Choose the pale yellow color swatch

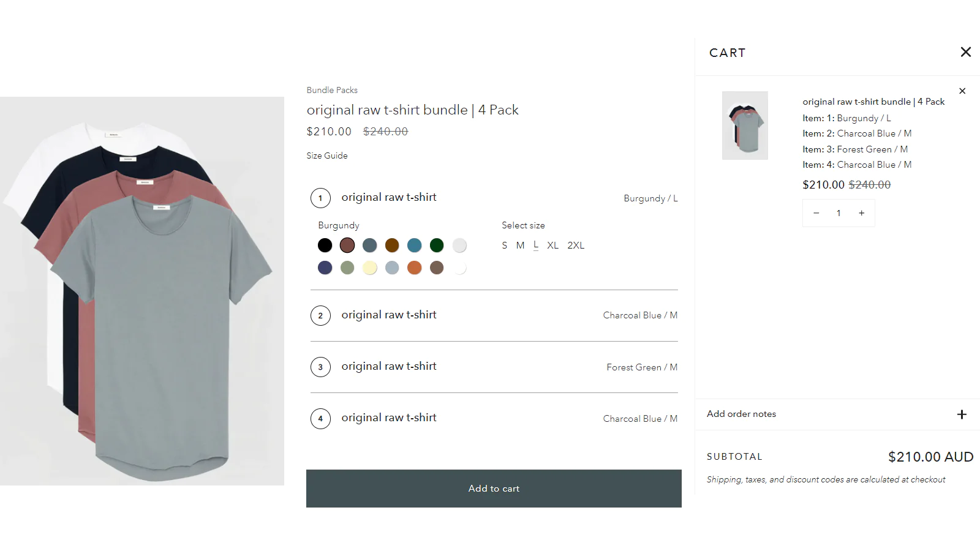pyautogui.click(x=369, y=268)
